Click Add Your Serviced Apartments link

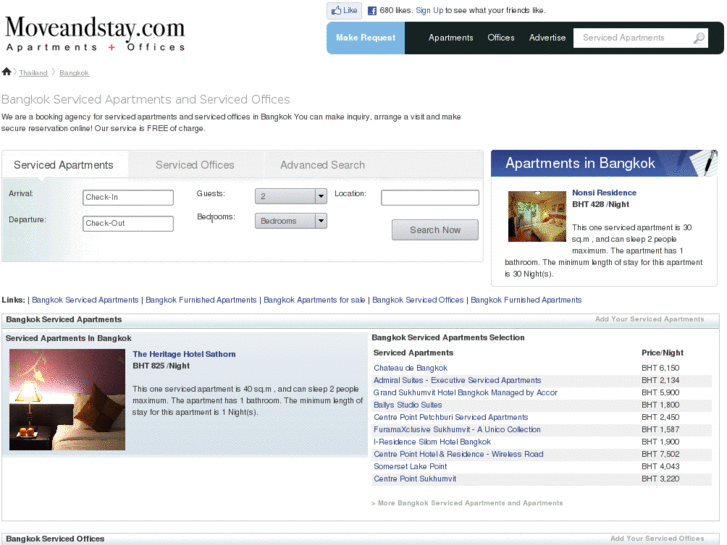tap(650, 319)
